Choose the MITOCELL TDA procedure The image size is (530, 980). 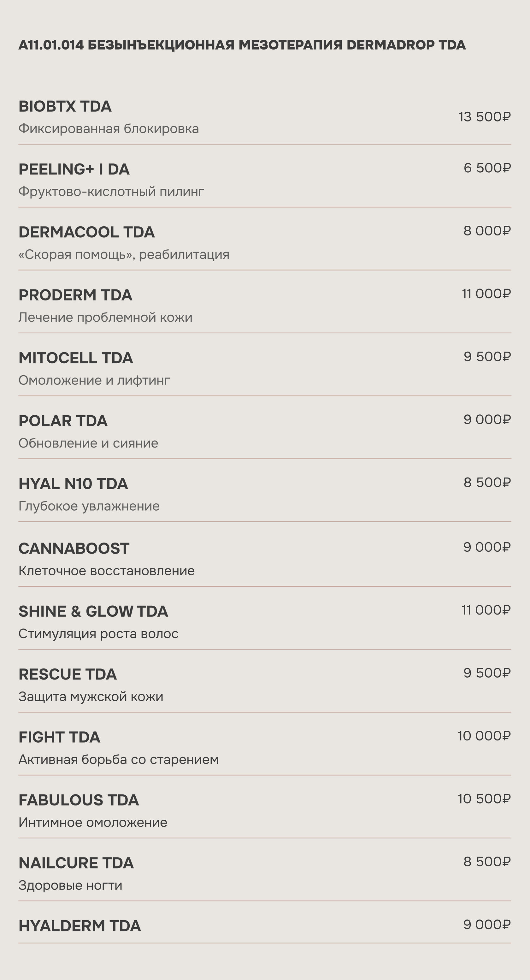[x=76, y=358]
